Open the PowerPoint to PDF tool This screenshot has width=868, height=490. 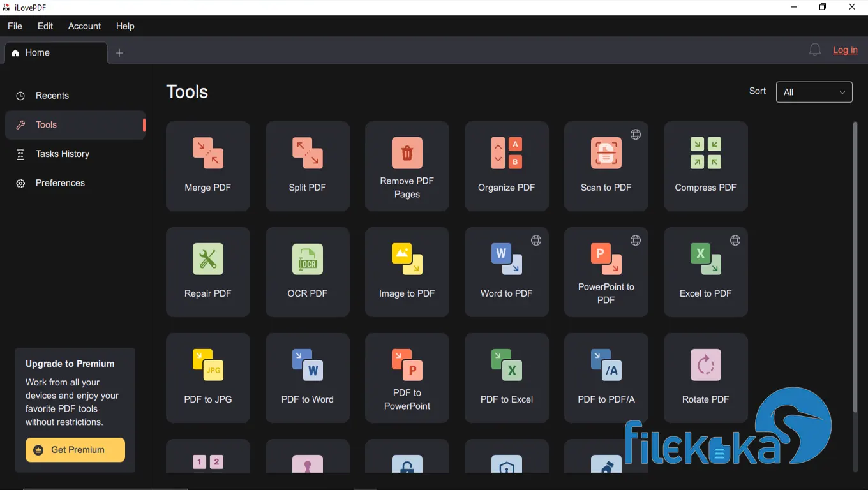(606, 272)
